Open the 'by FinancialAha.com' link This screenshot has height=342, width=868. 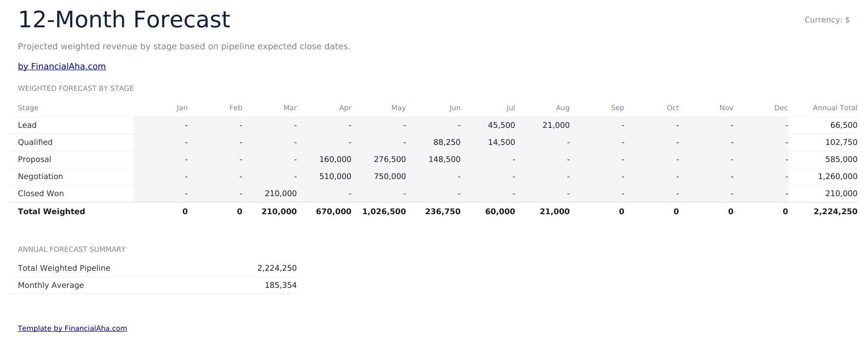point(62,66)
